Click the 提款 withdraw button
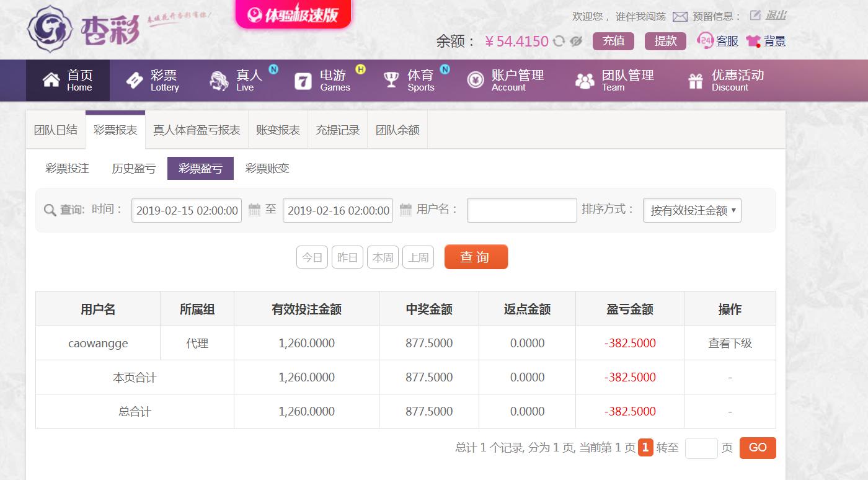 (666, 41)
